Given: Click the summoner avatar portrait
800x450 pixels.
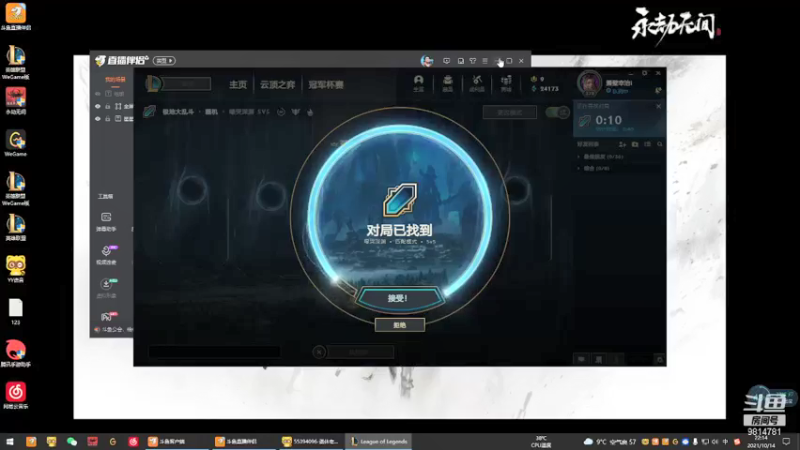Looking at the screenshot, I should [x=589, y=83].
